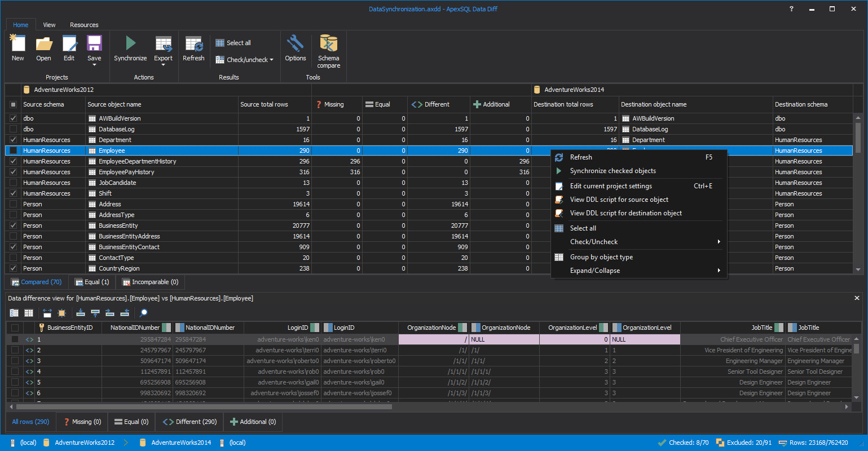The height and width of the screenshot is (451, 868).
Task: Uncheck the AWBuildVersion row checkbox
Action: pyautogui.click(x=14, y=118)
